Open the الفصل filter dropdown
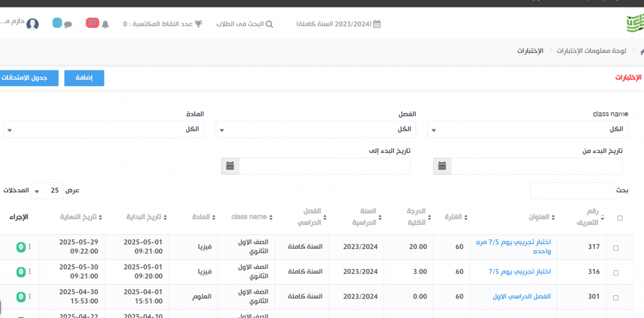Viewport: 644px width, 318px height. point(316,129)
